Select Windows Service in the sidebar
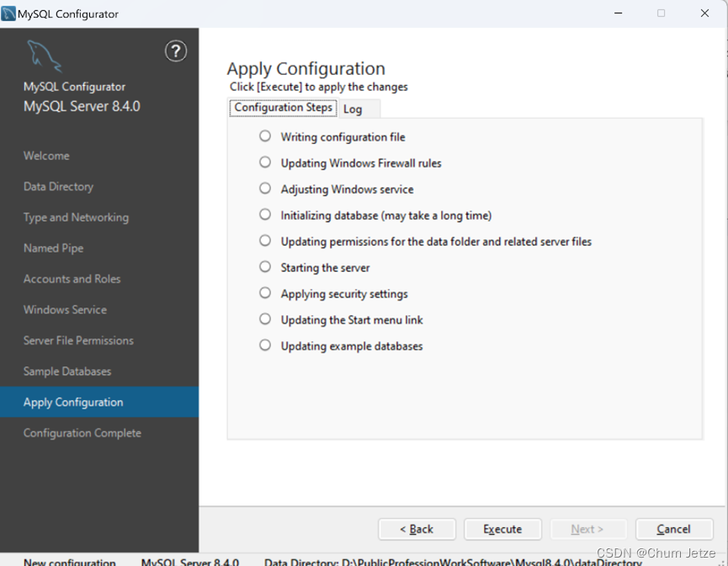This screenshot has width=728, height=566. tap(65, 309)
